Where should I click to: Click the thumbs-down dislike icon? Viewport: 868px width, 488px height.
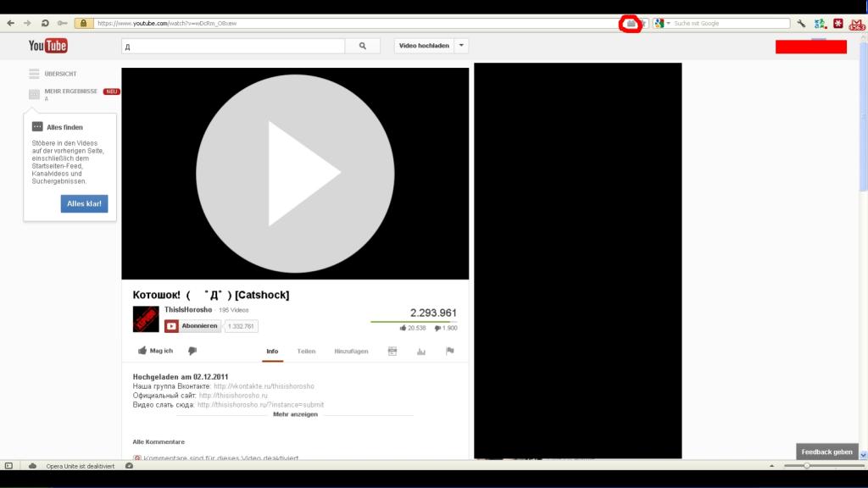(192, 351)
